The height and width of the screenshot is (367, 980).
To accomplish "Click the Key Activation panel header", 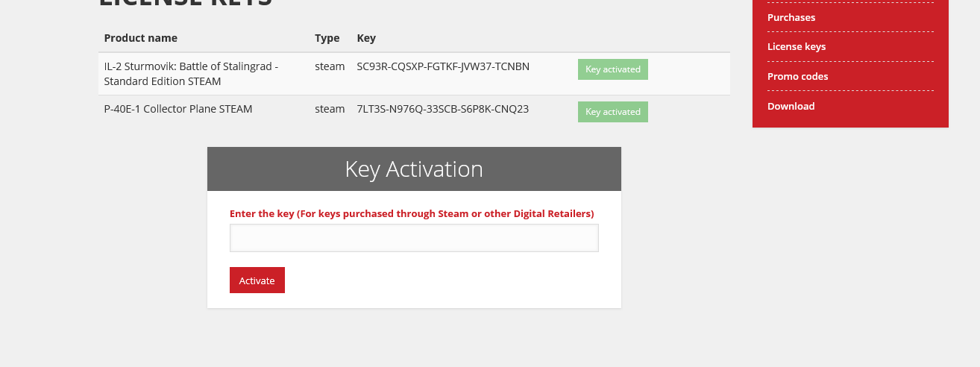I will point(414,169).
